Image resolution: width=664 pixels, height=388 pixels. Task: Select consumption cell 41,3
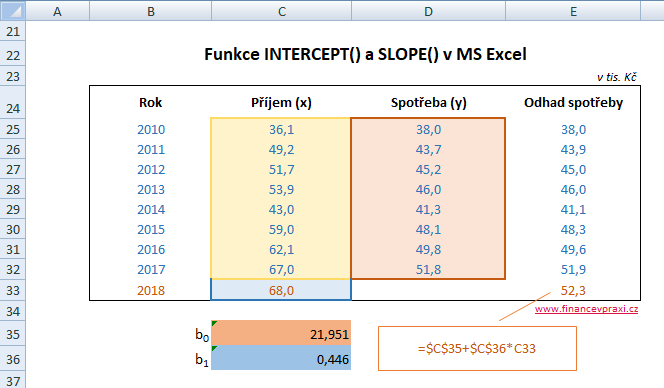click(428, 209)
